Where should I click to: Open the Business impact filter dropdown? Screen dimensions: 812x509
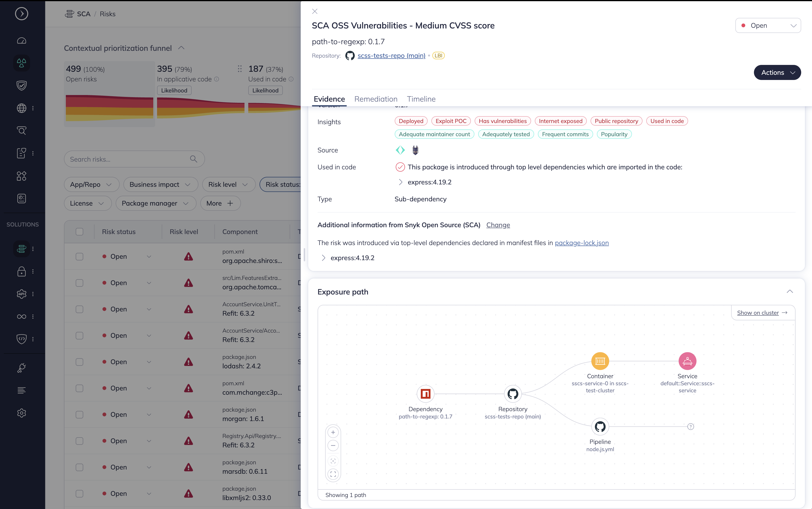pyautogui.click(x=161, y=184)
